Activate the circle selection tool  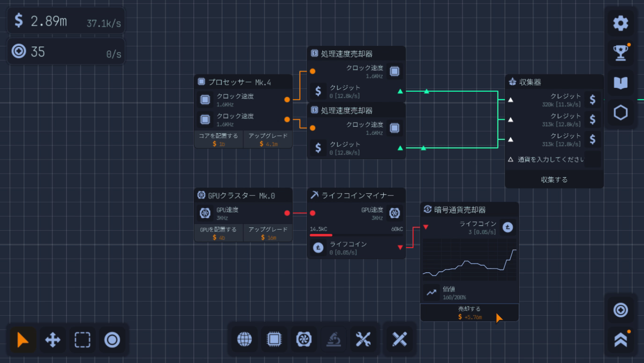[x=112, y=340]
